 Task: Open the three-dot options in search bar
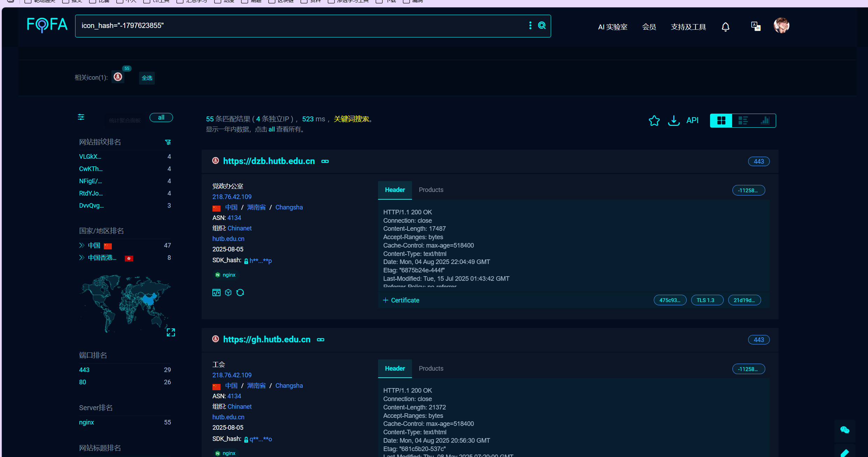pos(530,26)
